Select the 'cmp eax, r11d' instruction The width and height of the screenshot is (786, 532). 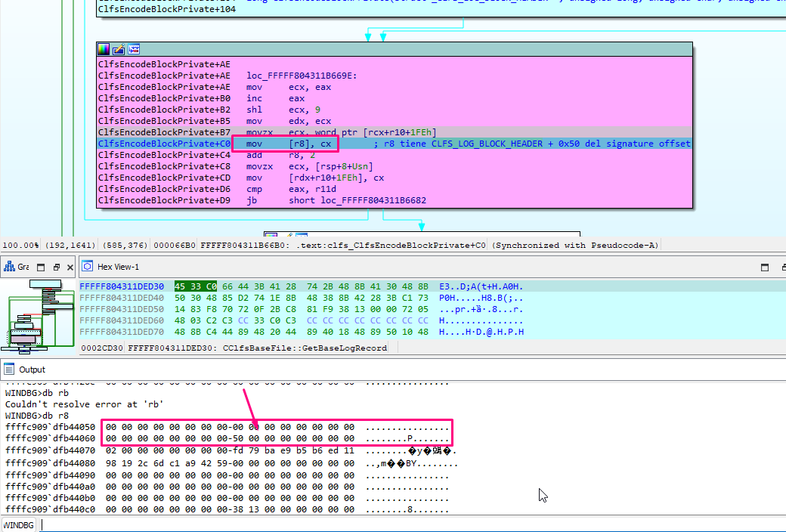291,189
